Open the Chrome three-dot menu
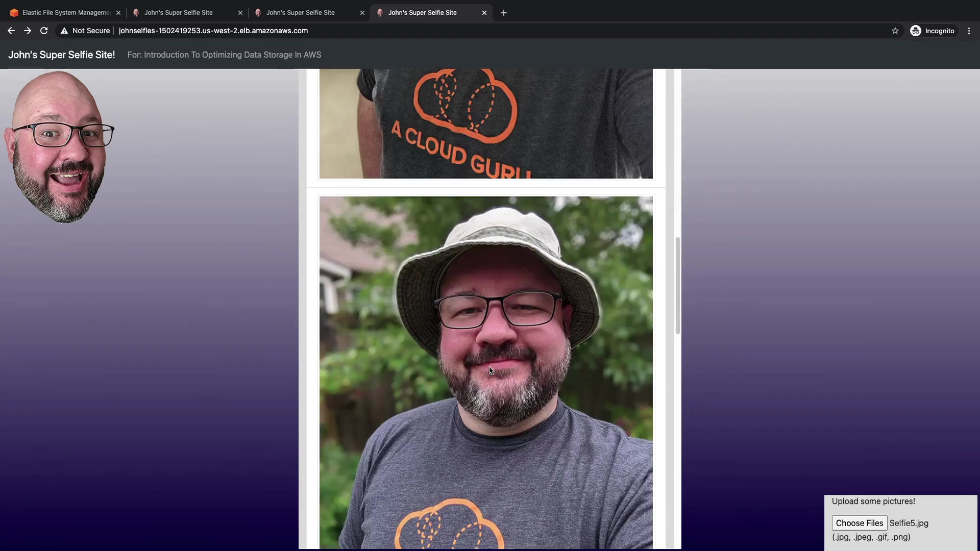This screenshot has width=980, height=551. [x=969, y=31]
